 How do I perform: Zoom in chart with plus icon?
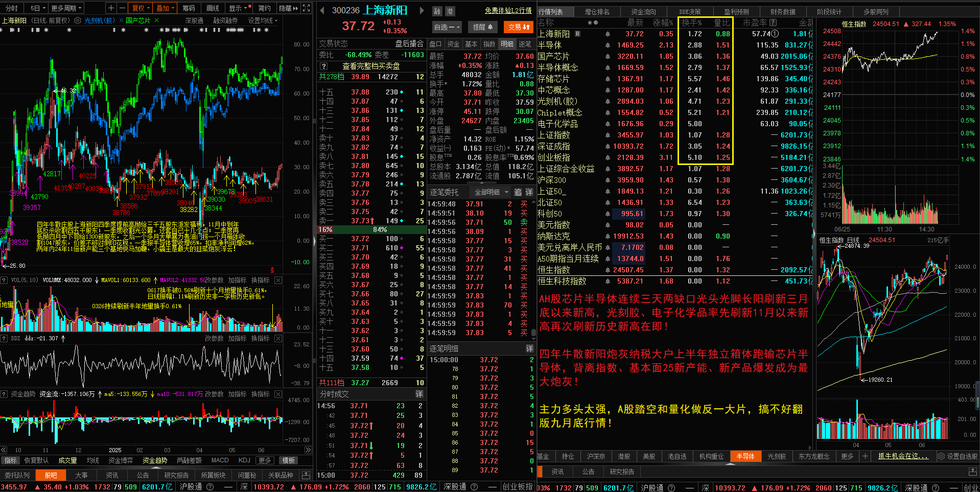(x=111, y=8)
